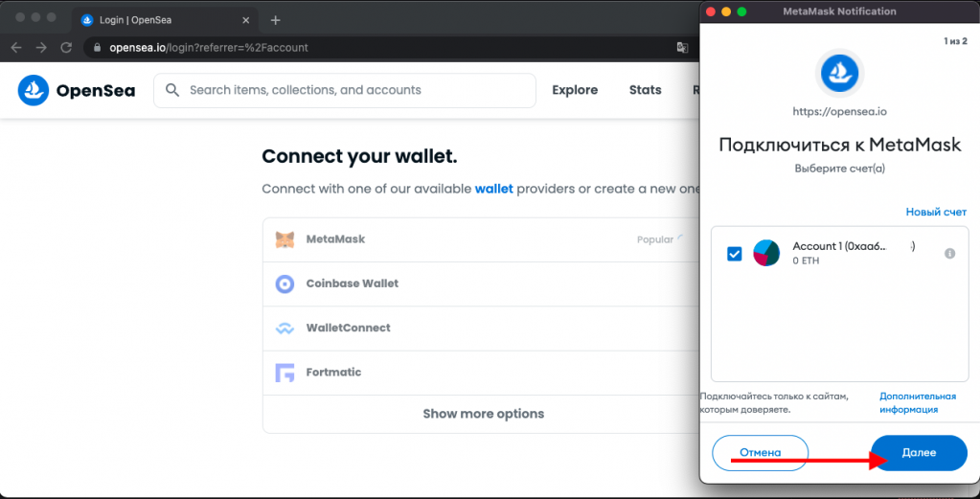This screenshot has height=499, width=980.
Task: Click the Новый счет link
Action: 936,212
